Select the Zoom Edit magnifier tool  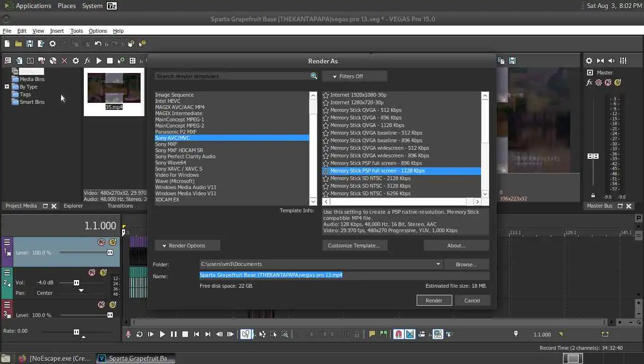(285, 334)
